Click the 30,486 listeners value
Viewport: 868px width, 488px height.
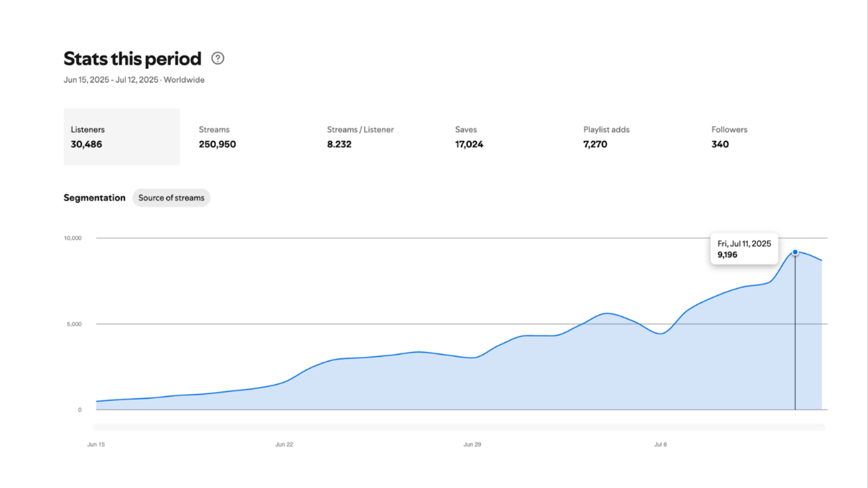coord(86,144)
